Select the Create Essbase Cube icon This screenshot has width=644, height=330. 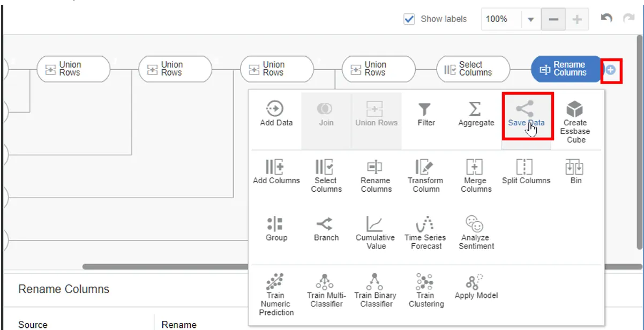click(575, 109)
